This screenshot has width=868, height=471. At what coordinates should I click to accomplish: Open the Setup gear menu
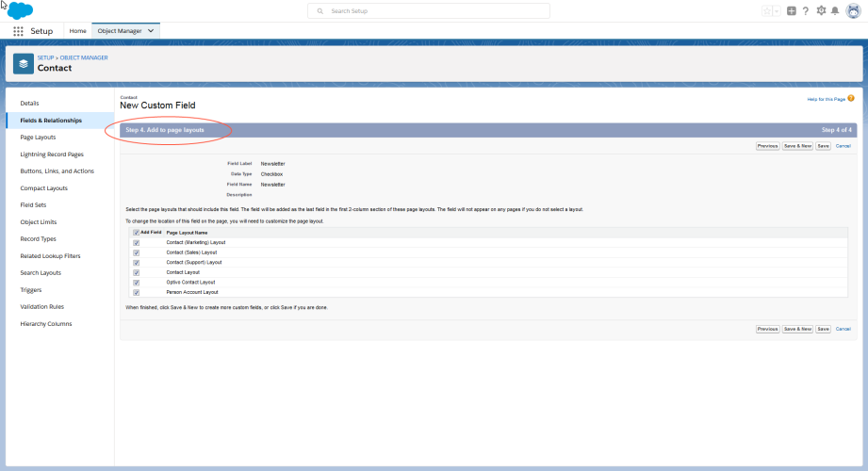pyautogui.click(x=821, y=11)
